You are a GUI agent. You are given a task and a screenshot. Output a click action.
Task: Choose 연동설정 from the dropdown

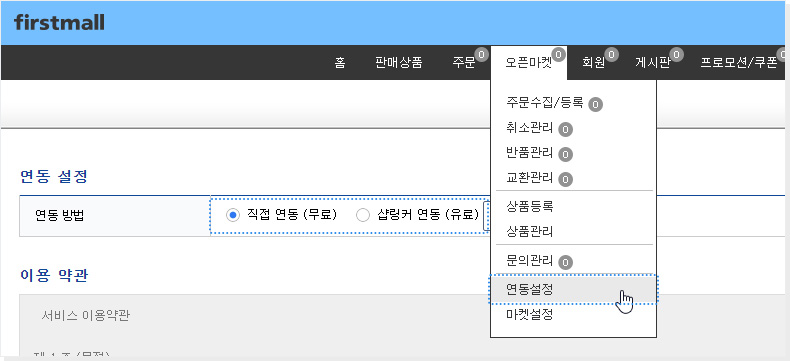[x=573, y=290]
